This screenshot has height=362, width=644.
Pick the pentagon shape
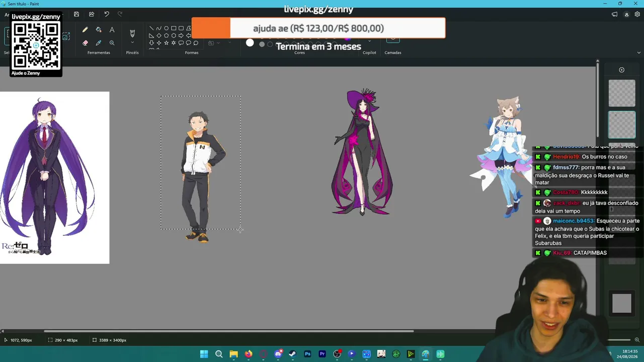(x=166, y=36)
